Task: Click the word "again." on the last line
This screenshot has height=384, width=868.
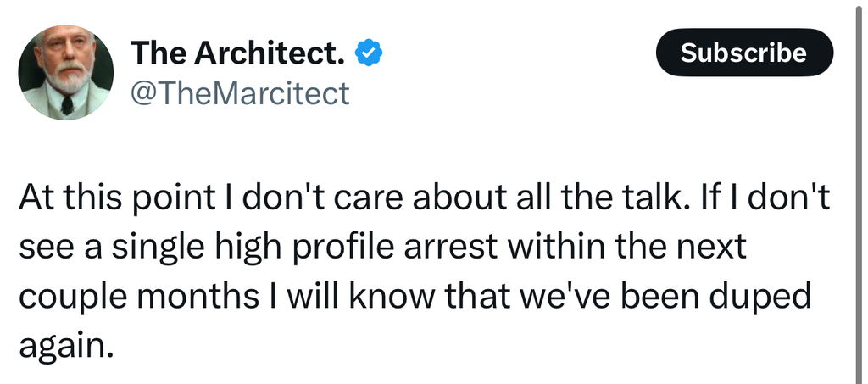Action: (x=65, y=342)
